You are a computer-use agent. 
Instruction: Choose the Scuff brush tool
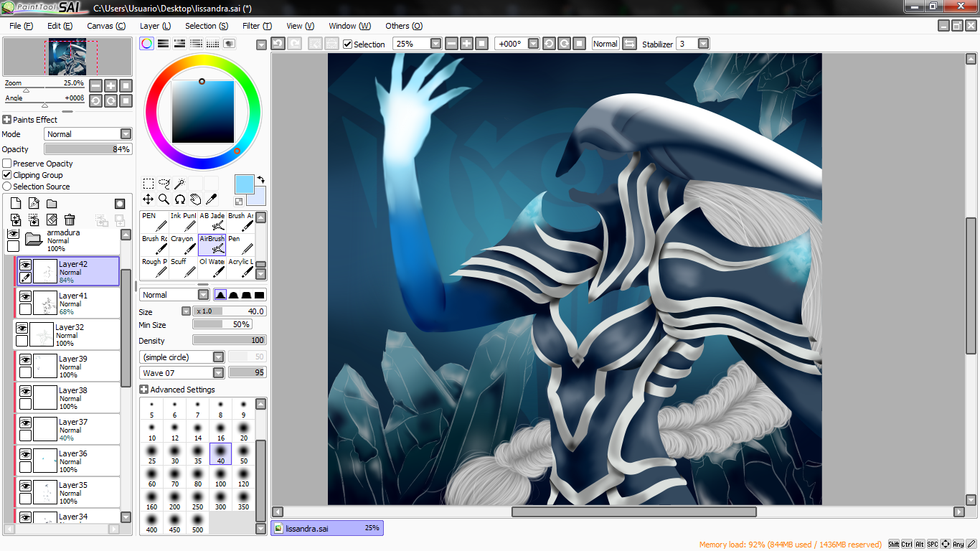coord(183,268)
